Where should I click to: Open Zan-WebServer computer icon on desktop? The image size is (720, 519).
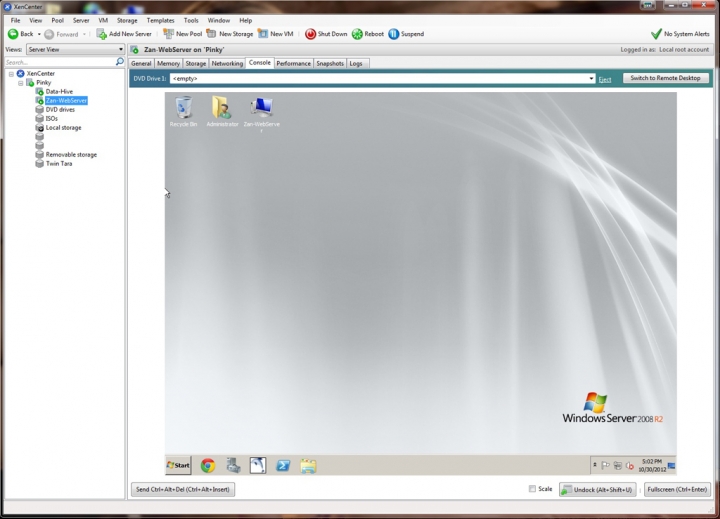tap(261, 114)
